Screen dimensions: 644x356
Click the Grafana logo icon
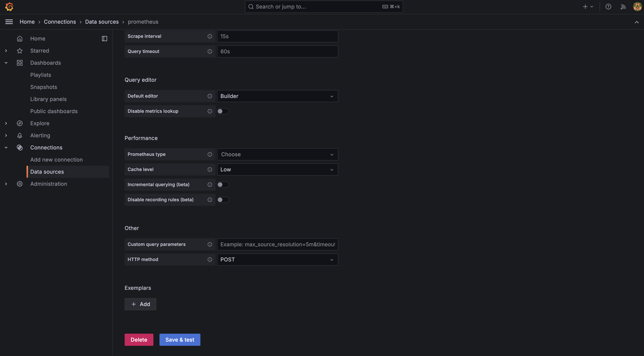9,7
